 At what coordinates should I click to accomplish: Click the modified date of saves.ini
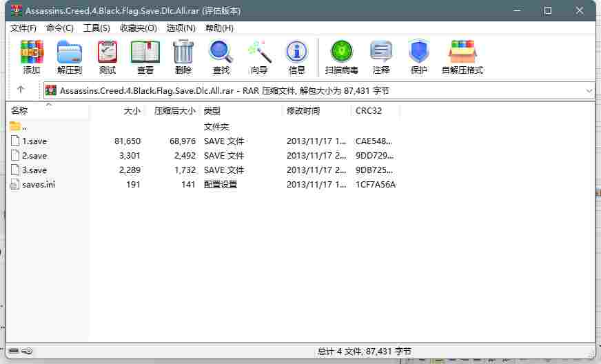point(316,185)
